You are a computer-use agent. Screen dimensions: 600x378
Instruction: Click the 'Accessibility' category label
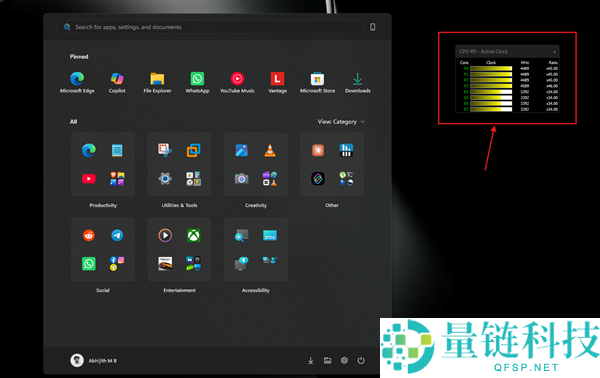pos(256,290)
